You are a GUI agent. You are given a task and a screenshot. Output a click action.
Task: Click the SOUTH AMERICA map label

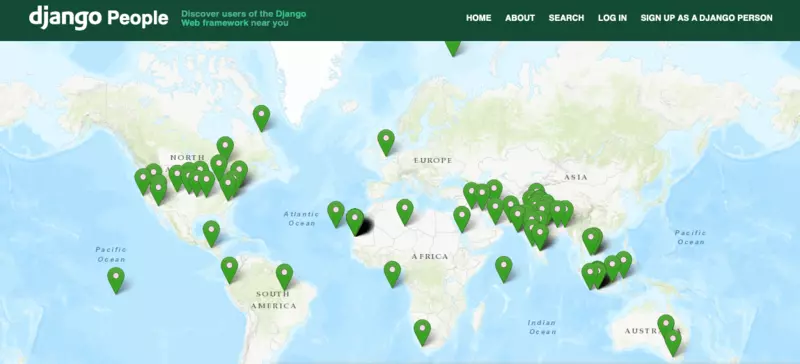[273, 300]
